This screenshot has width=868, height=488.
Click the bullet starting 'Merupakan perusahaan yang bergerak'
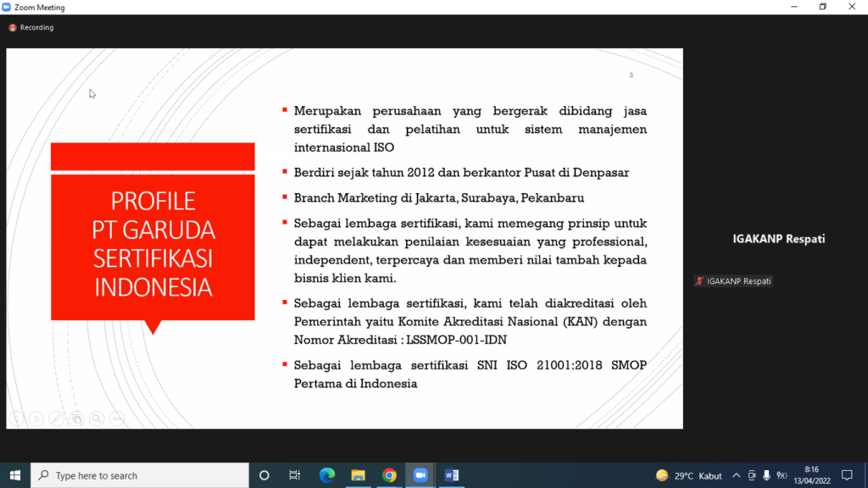coord(470,129)
